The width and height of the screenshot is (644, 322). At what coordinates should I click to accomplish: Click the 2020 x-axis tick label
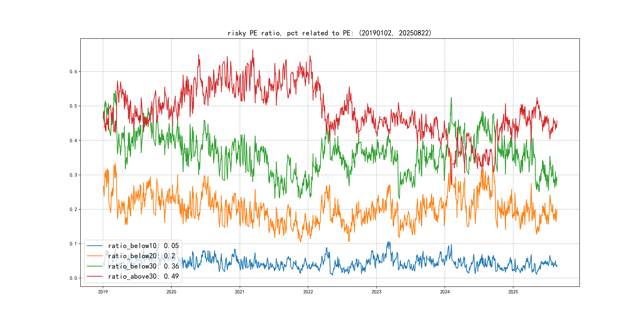171,292
